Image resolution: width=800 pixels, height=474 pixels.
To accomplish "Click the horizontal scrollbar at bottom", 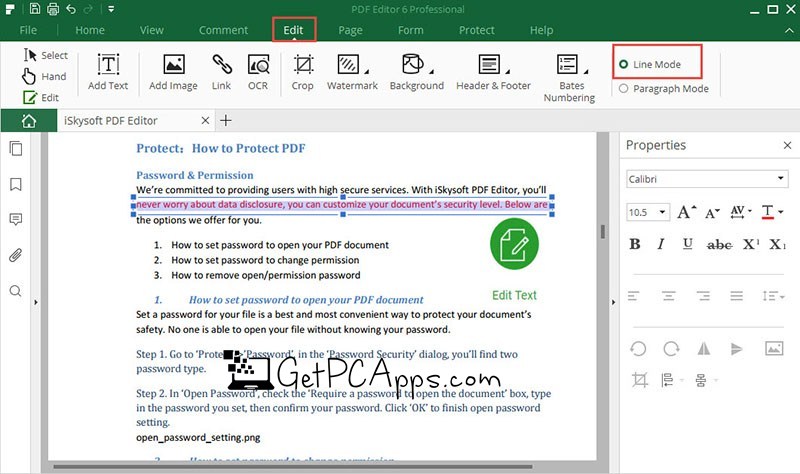I will (x=293, y=466).
